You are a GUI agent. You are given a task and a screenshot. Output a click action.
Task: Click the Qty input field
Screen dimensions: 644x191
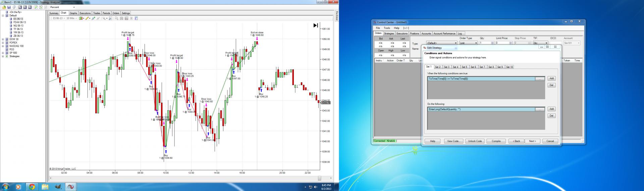(x=485, y=43)
